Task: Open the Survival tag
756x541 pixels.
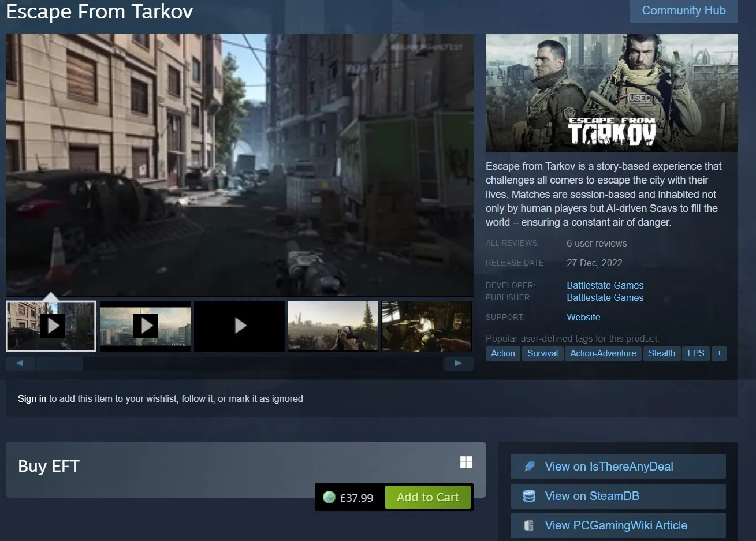Action: coord(542,353)
